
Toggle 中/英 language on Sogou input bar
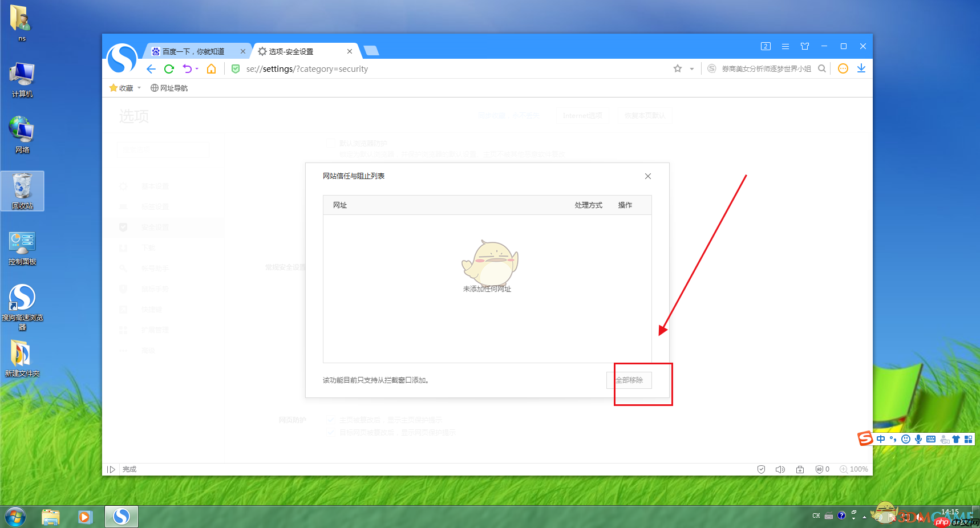coord(880,439)
